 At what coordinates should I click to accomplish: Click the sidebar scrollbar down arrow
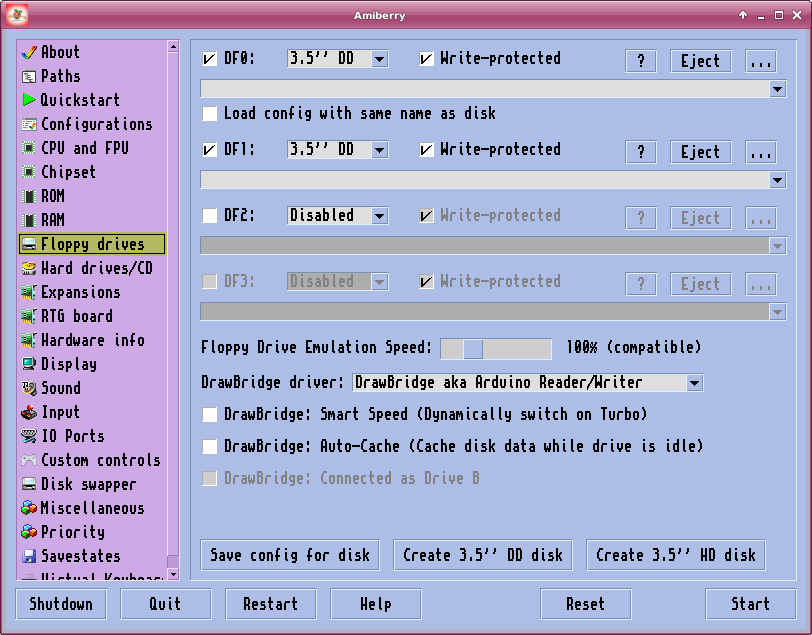(173, 574)
